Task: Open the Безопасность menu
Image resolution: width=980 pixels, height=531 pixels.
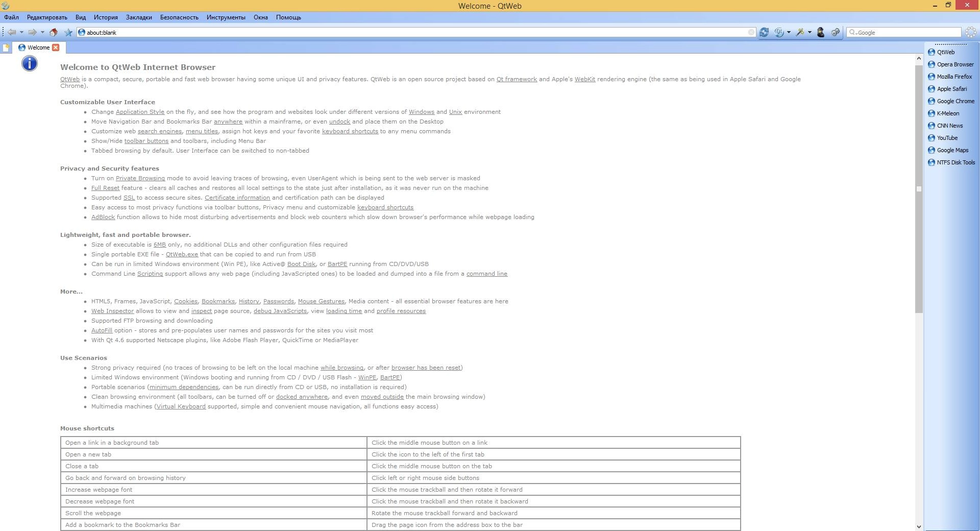Action: pos(179,17)
